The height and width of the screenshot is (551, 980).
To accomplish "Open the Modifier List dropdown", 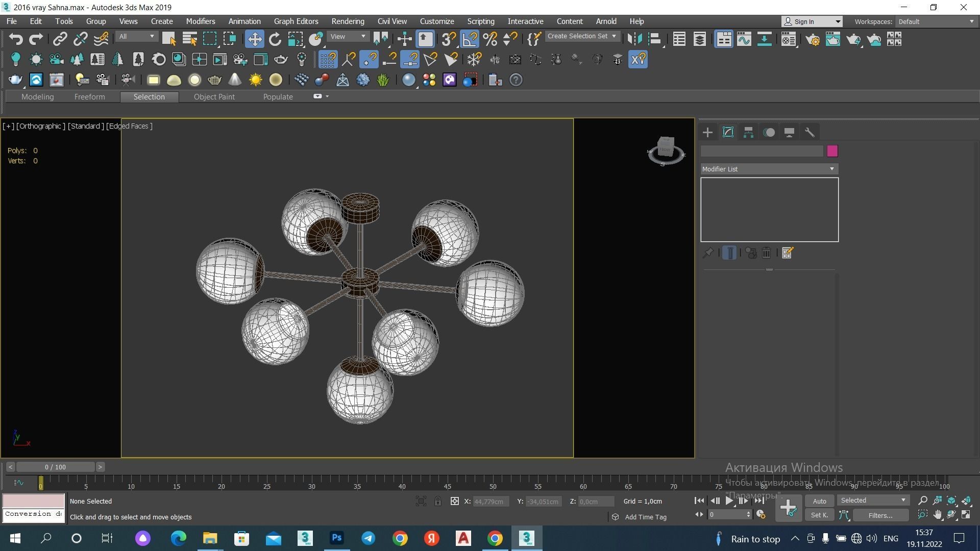I will pos(769,169).
